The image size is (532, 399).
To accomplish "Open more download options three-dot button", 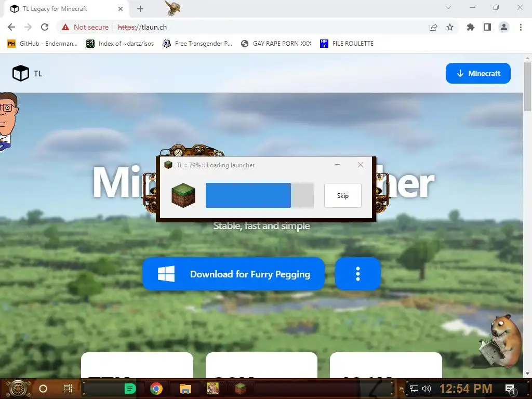I will [357, 274].
